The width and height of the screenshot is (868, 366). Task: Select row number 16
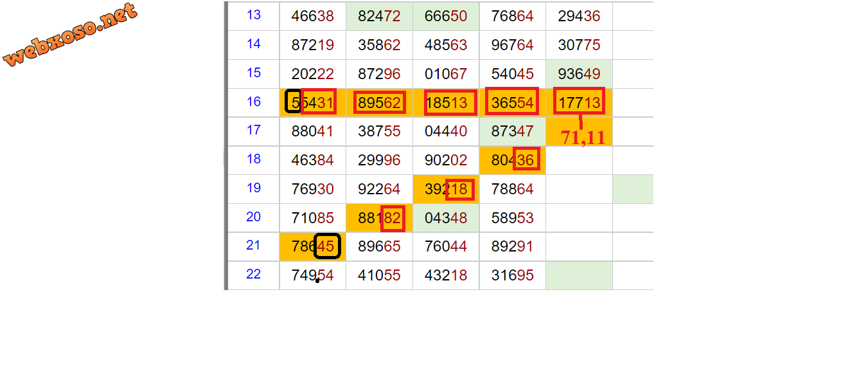[x=254, y=102]
